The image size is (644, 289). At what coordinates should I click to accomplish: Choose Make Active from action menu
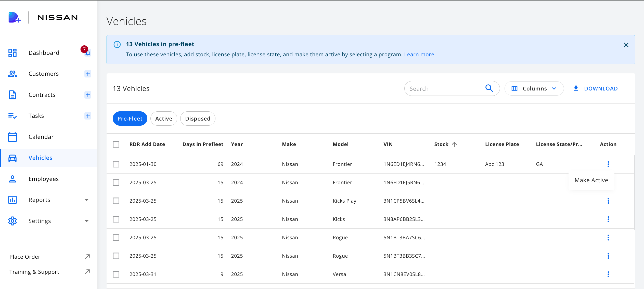click(591, 180)
